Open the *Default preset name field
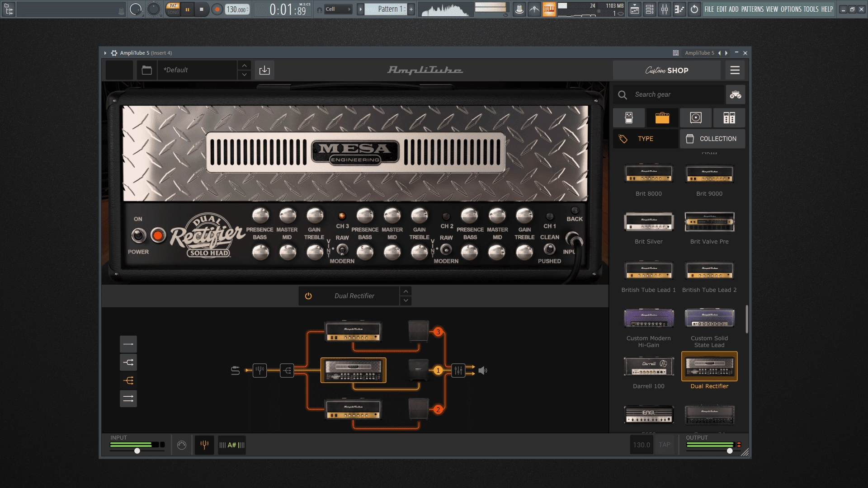The image size is (868, 488). click(x=198, y=70)
